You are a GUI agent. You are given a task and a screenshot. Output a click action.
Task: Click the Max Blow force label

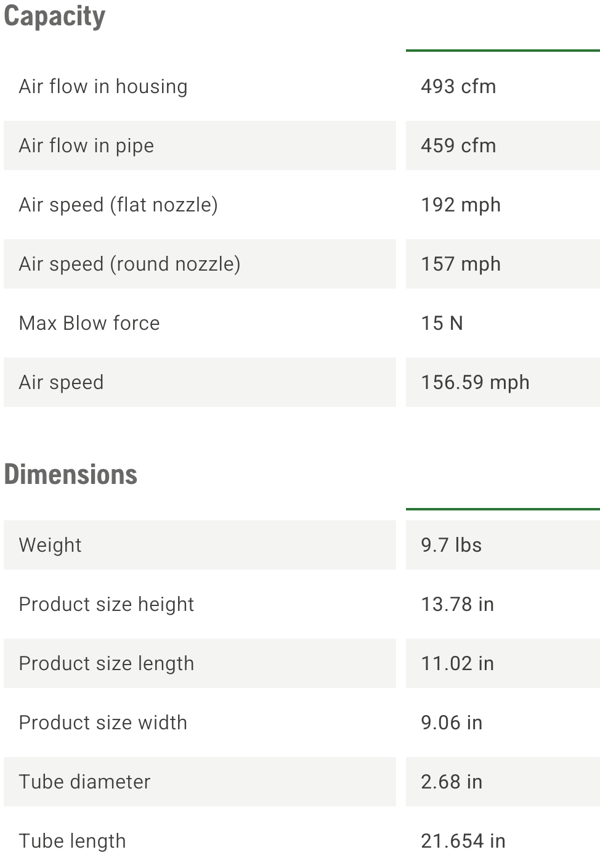pos(89,323)
